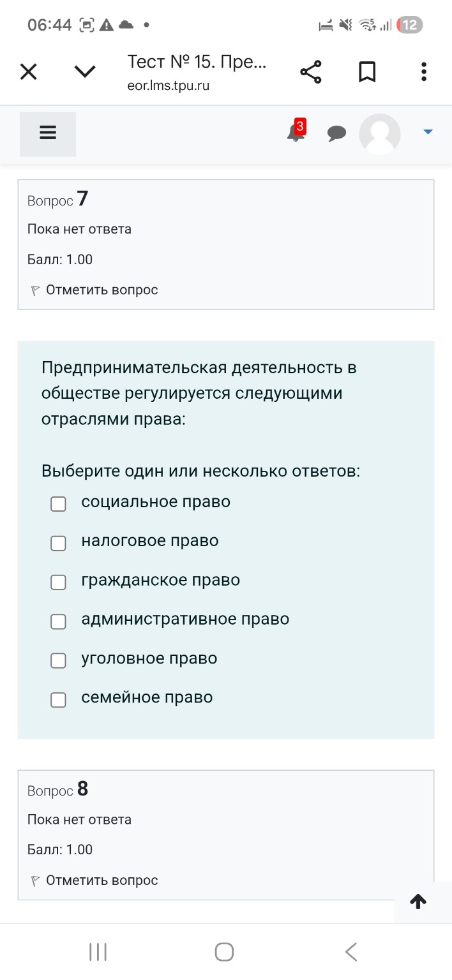Tap the recent apps navigation icon
The image size is (452, 980).
[x=97, y=951]
